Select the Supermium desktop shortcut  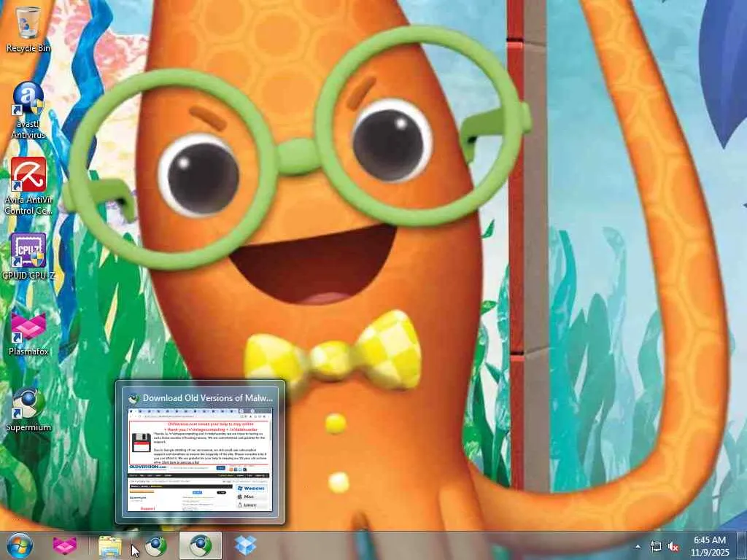pos(28,410)
